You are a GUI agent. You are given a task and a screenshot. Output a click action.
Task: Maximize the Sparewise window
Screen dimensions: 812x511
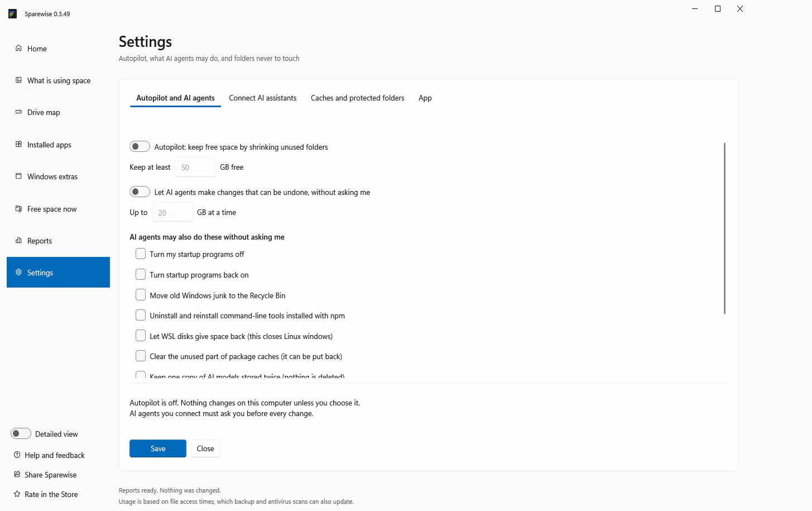pyautogui.click(x=718, y=8)
